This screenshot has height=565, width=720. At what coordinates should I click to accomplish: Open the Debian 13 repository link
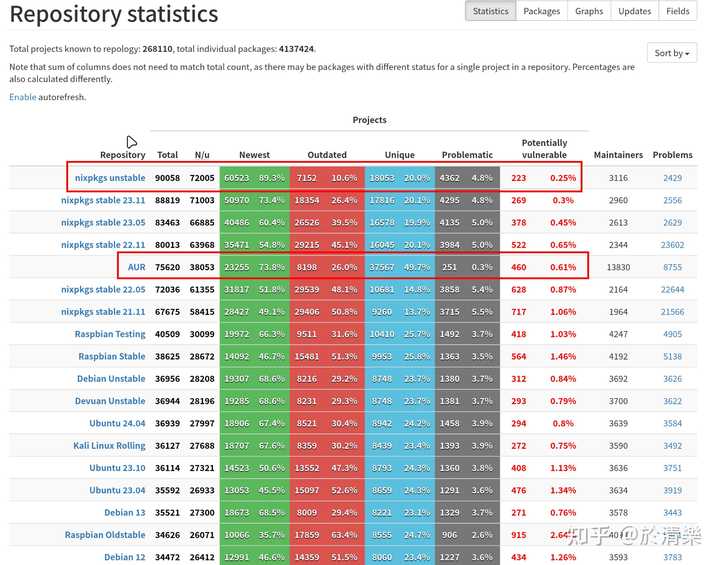[x=124, y=513]
